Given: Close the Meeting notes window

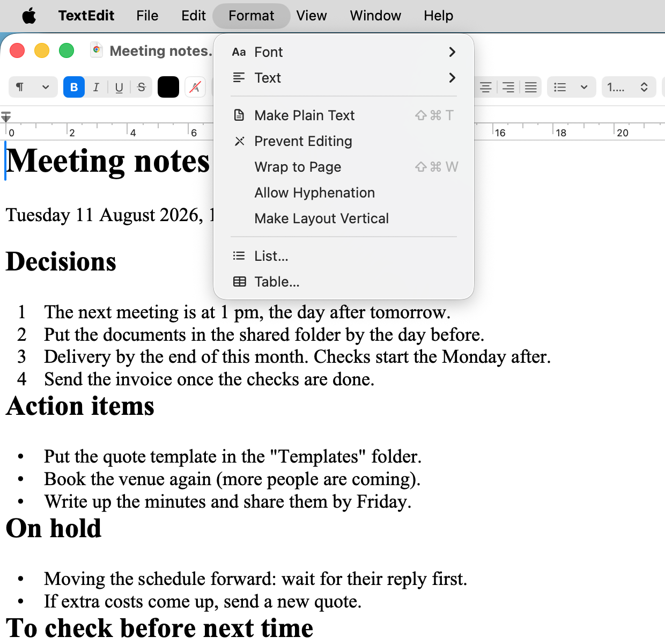Looking at the screenshot, I should [x=17, y=50].
